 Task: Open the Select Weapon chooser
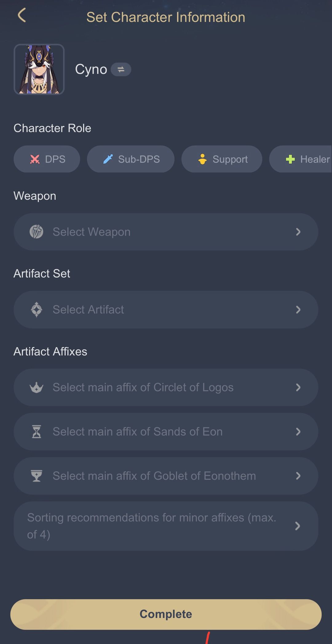click(x=166, y=232)
